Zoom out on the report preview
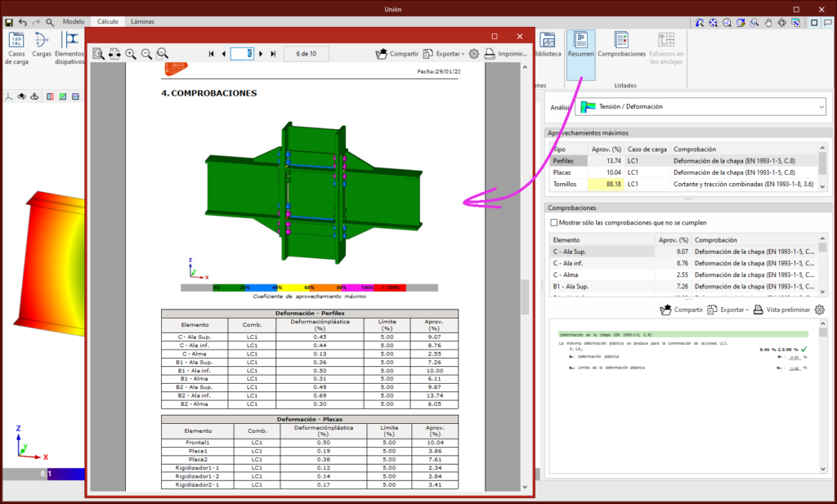This screenshot has height=504, width=837. click(146, 54)
